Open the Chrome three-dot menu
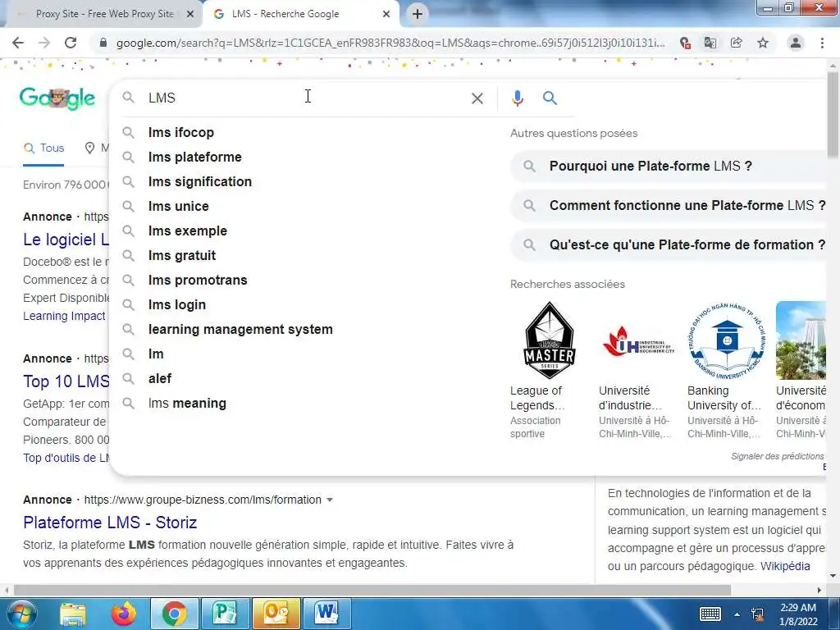840x630 pixels. pyautogui.click(x=822, y=43)
